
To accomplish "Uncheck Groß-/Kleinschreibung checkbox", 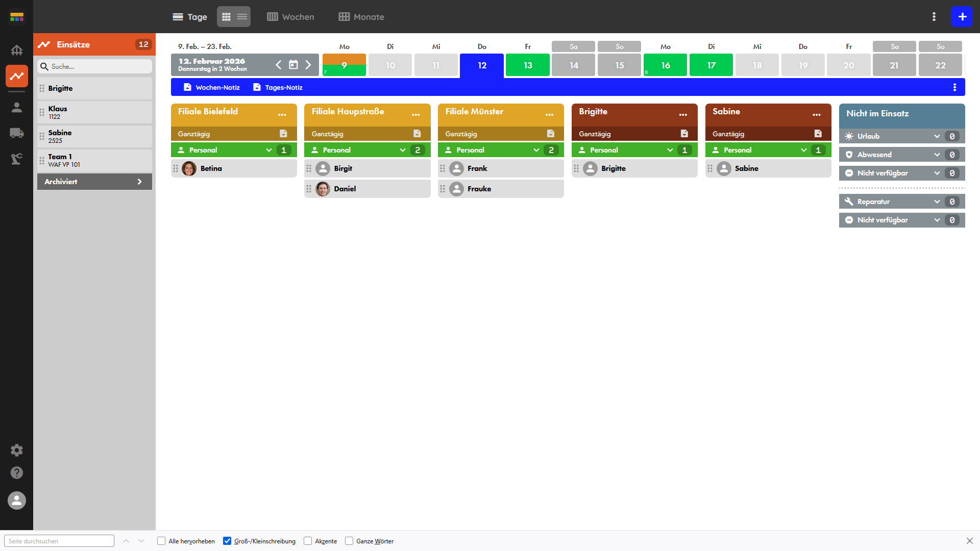I will click(227, 541).
